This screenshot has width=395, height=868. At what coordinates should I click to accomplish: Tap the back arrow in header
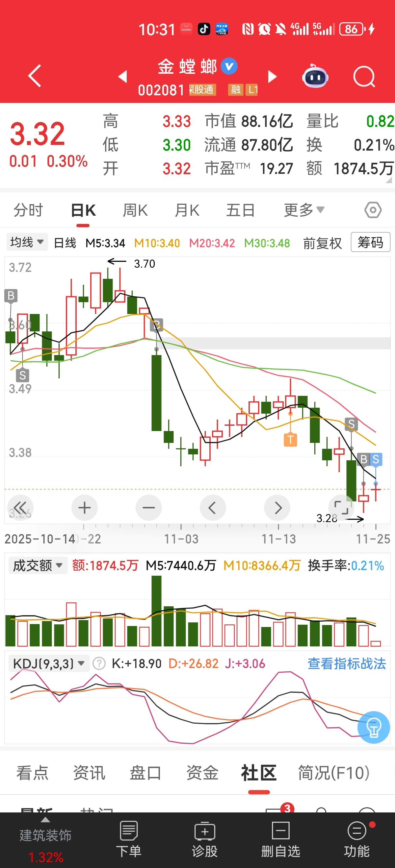[35, 76]
